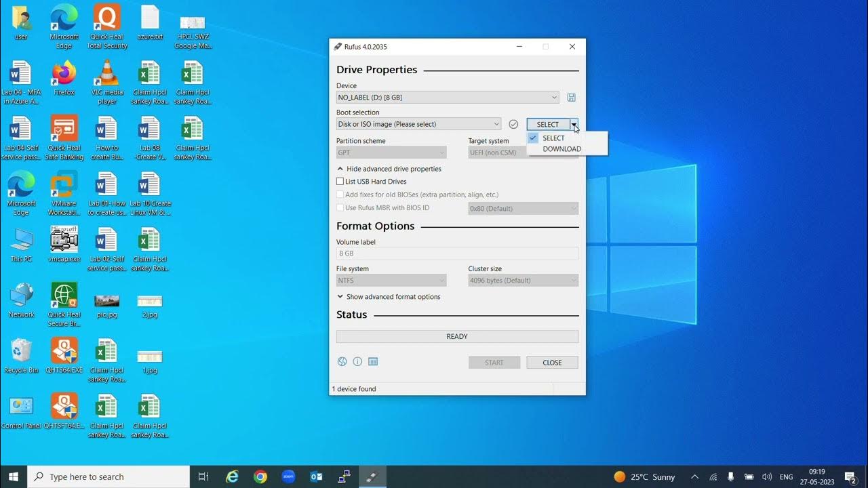Select the Control Panel desktop icon
This screenshot has width=868, height=488.
tap(21, 412)
